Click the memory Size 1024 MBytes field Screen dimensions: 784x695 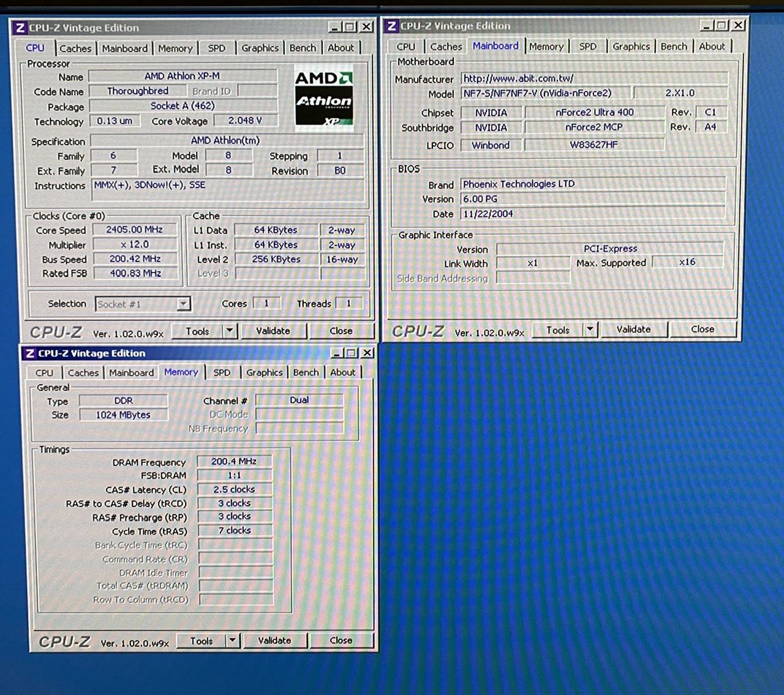(123, 415)
